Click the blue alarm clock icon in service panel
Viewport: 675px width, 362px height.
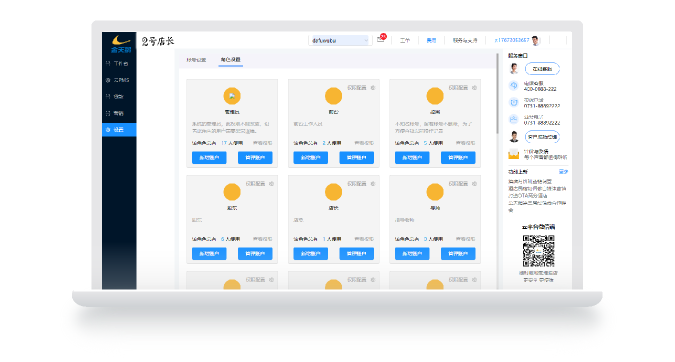(x=514, y=102)
